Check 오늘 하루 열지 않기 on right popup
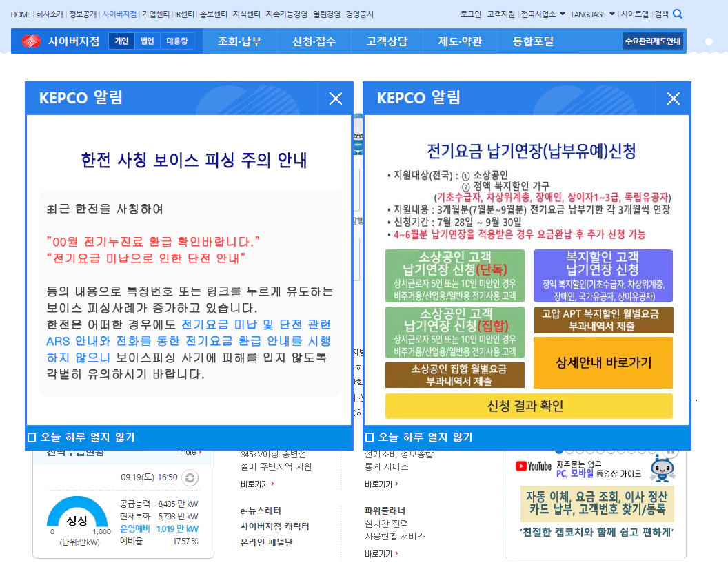Image resolution: width=728 pixels, height=567 pixels. click(x=370, y=437)
